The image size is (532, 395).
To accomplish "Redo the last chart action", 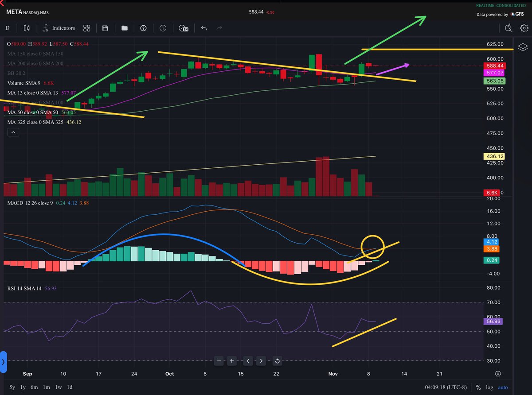I will 219,28.
